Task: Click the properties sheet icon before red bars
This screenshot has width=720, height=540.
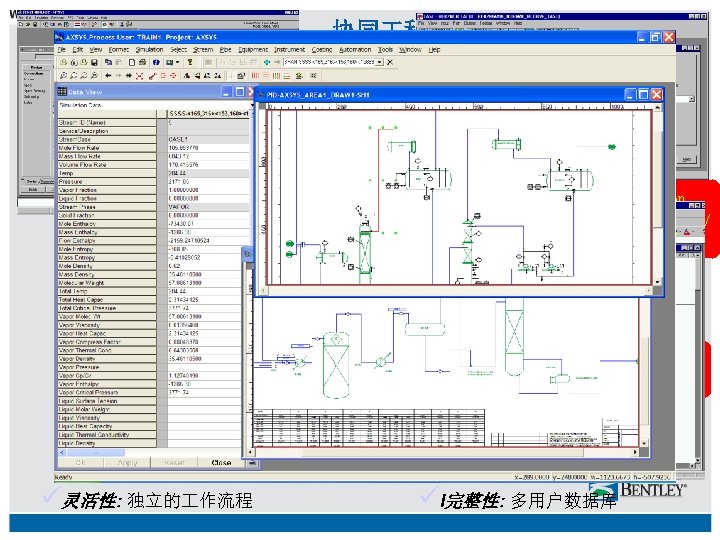Action: coord(242,76)
